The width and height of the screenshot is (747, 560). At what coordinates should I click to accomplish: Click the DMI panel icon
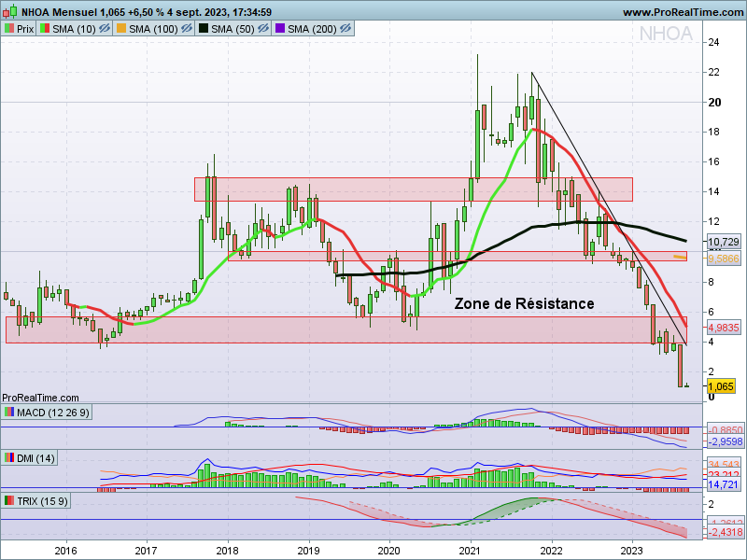tap(9, 457)
